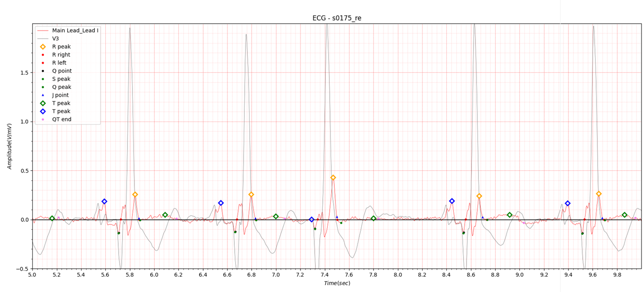Click the blue triangle J point legend icon

pyautogui.click(x=43, y=95)
